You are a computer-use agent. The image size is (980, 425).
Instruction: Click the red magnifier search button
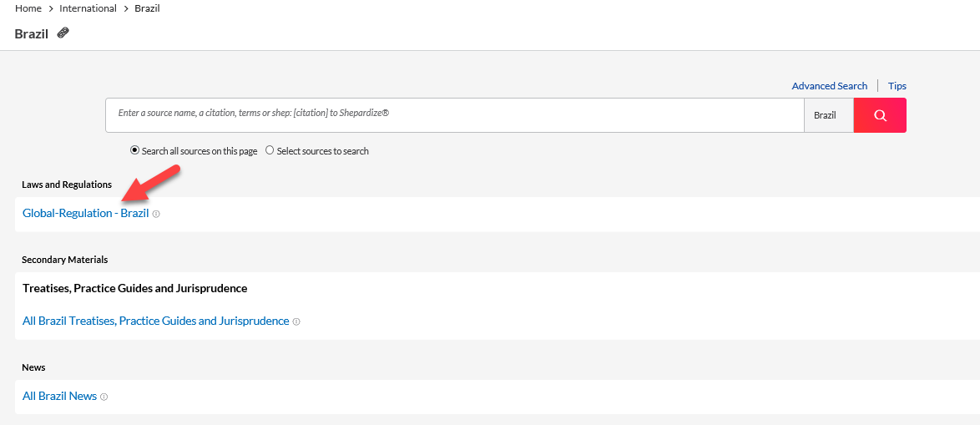point(880,115)
